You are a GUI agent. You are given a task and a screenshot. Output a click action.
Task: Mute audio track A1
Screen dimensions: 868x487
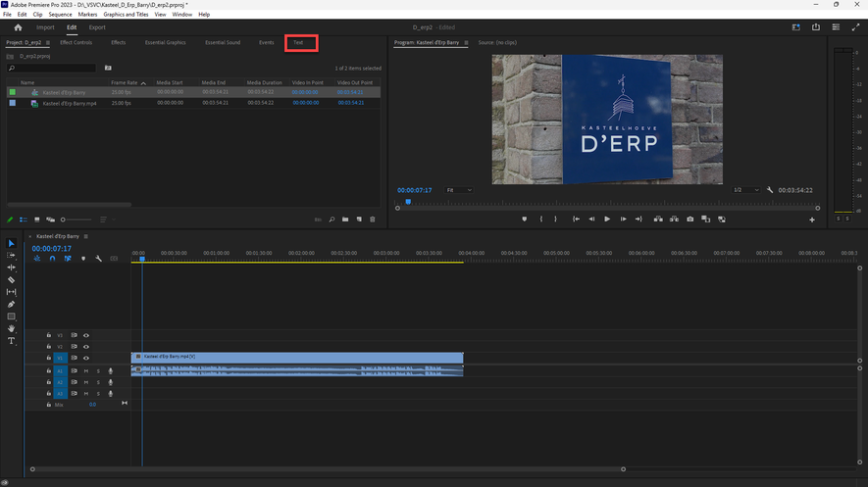point(85,371)
